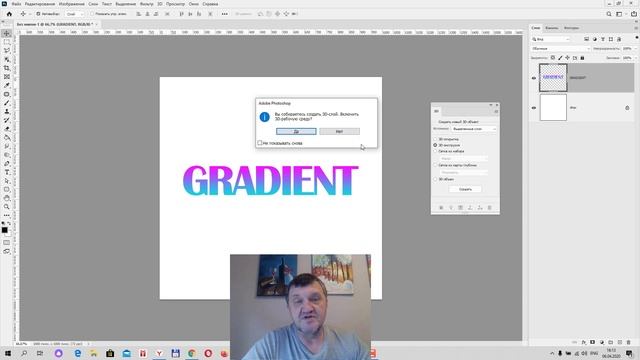Click the Создать button in 3D panel
The height and width of the screenshot is (360, 640).
(x=465, y=189)
